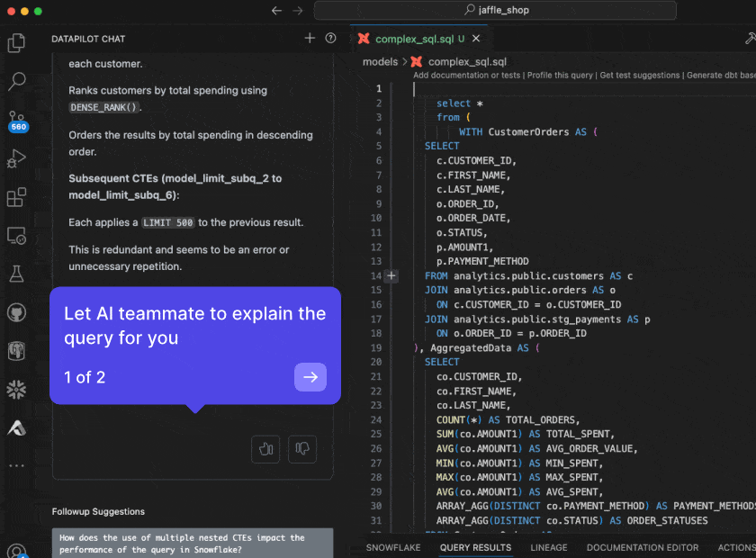
Task: Open the GitHub panel icon
Action: pyautogui.click(x=16, y=312)
